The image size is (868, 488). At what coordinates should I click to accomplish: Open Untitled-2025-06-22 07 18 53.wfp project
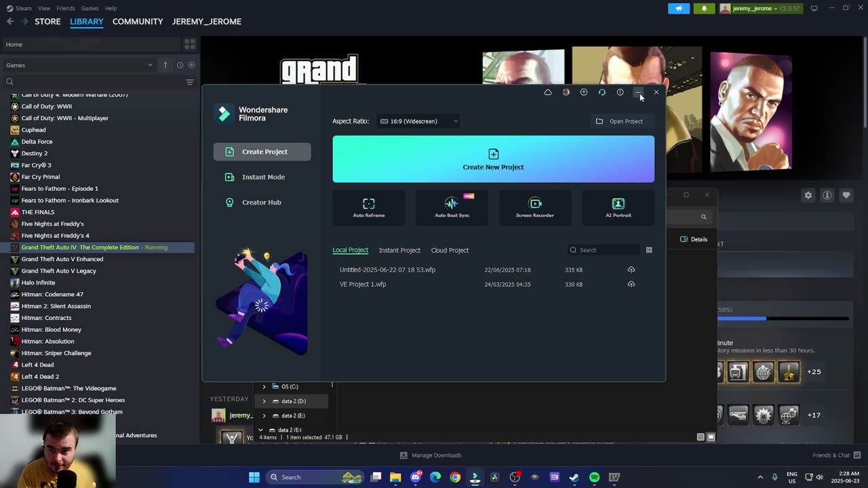[x=387, y=270]
